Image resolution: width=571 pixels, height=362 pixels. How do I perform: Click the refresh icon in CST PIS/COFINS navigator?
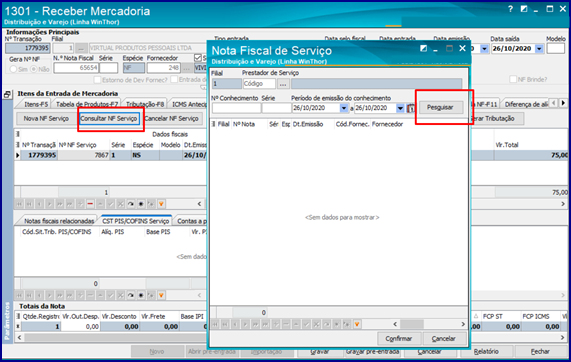(131, 295)
